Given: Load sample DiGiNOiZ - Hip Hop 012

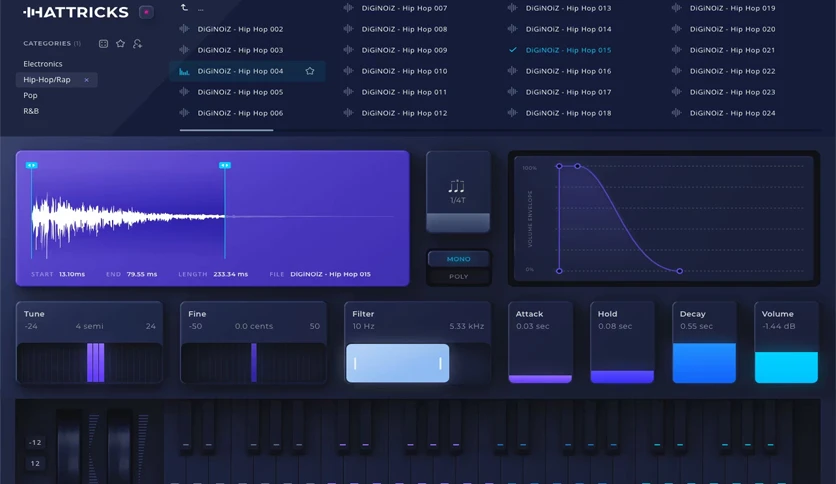Looking at the screenshot, I should (405, 113).
